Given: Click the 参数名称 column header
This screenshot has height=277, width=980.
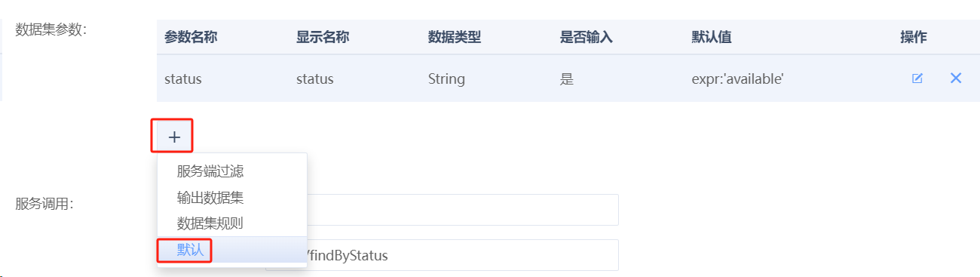Looking at the screenshot, I should coord(191,37).
